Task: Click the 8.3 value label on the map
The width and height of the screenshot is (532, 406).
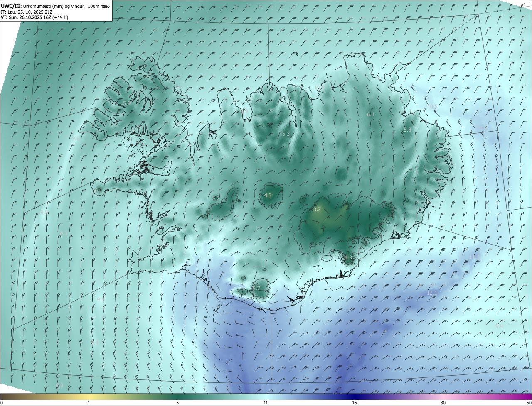Action: click(x=64, y=233)
